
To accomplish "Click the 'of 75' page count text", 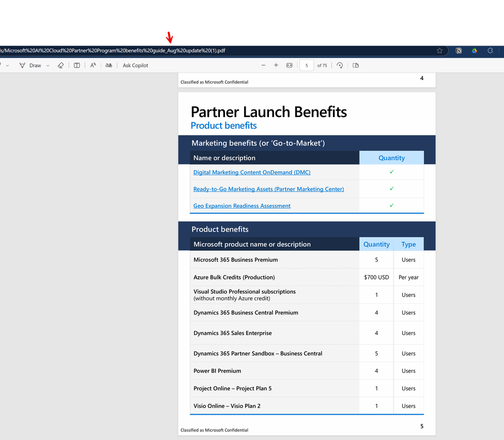I will pos(322,65).
